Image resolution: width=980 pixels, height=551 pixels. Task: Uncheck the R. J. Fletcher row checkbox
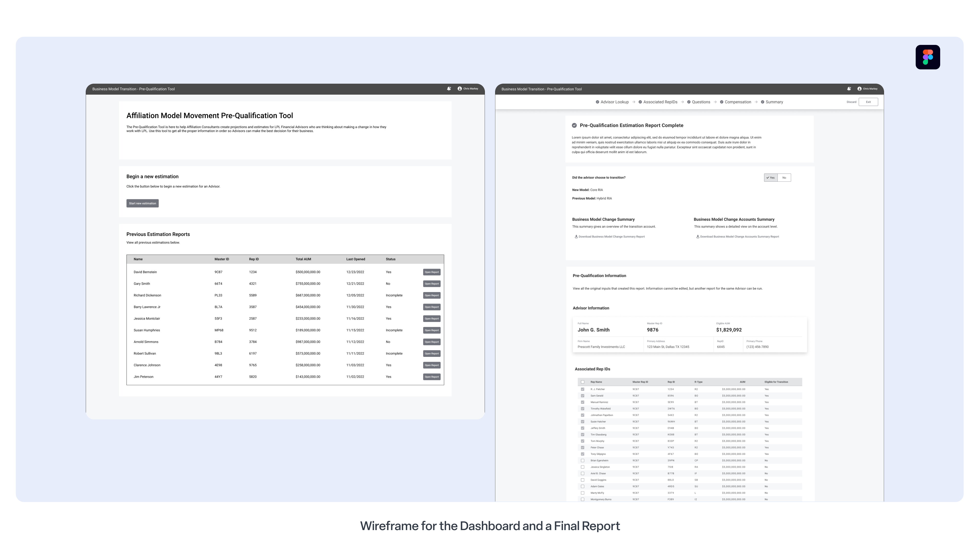pyautogui.click(x=582, y=389)
